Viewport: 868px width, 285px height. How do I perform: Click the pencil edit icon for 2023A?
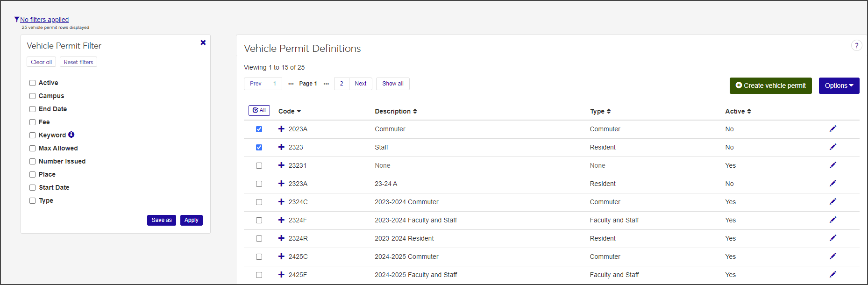(832, 129)
